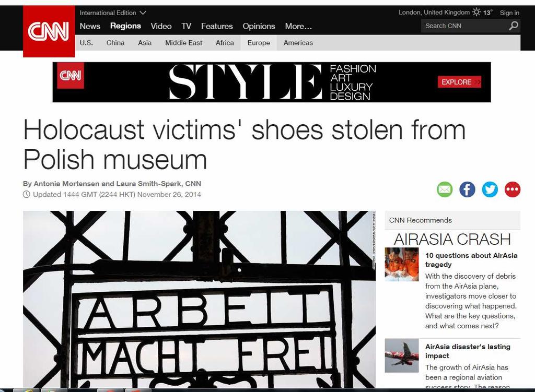The height and width of the screenshot is (392, 535).
Task: Click the weather sun icon for London
Action: [x=476, y=13]
